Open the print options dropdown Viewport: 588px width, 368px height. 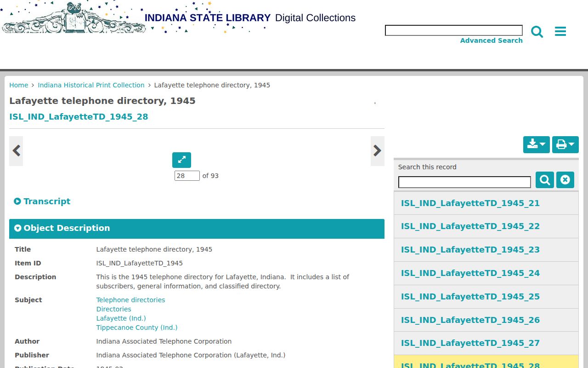pyautogui.click(x=565, y=145)
